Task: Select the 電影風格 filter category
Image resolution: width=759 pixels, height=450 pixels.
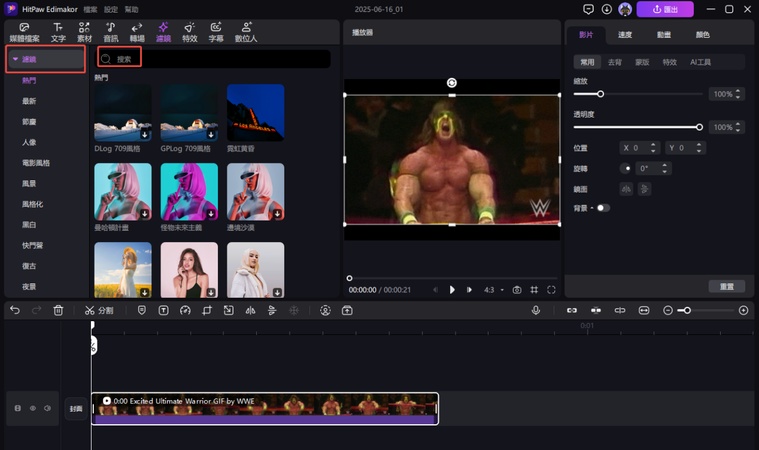Action: 36,163
